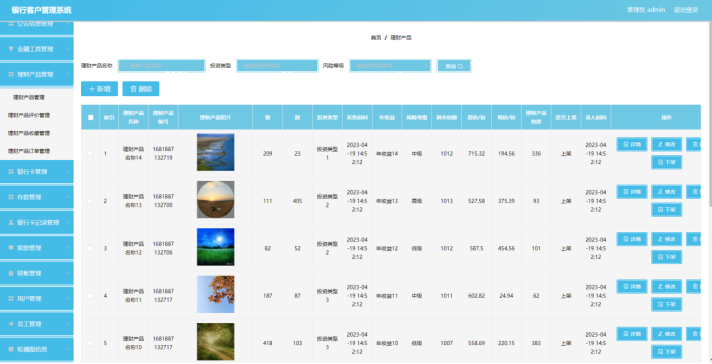712x364 pixels.
Task: Focus the 理财产品名称 search input
Action: click(x=161, y=66)
